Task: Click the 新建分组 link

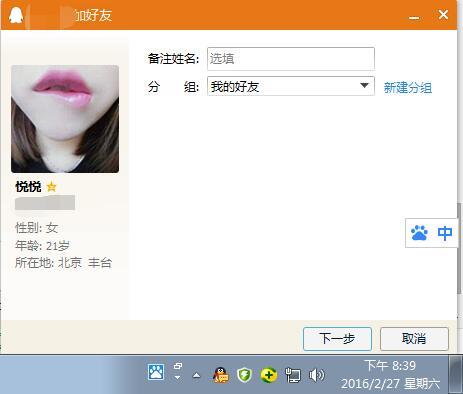Action: 408,88
